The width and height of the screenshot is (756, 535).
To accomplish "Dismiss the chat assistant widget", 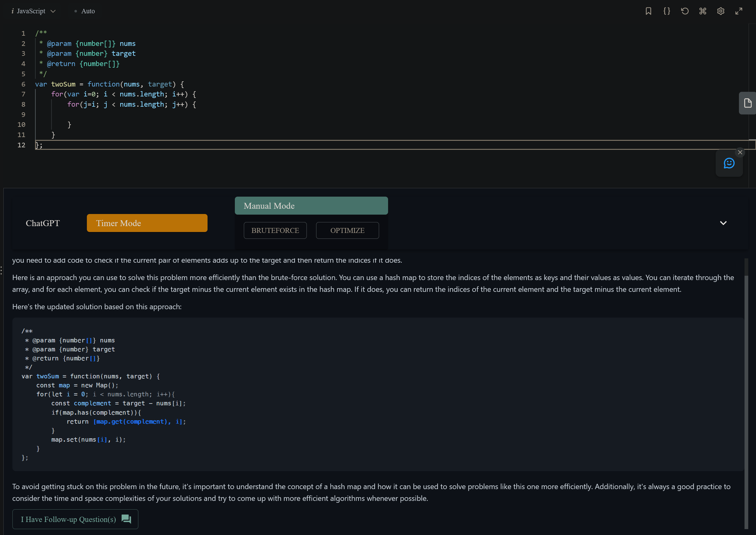I will (x=740, y=152).
